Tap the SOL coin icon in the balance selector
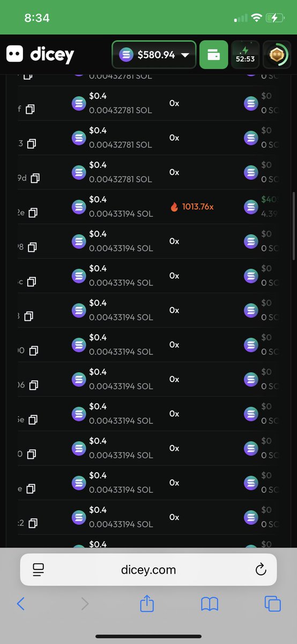The image size is (297, 644). click(x=126, y=55)
